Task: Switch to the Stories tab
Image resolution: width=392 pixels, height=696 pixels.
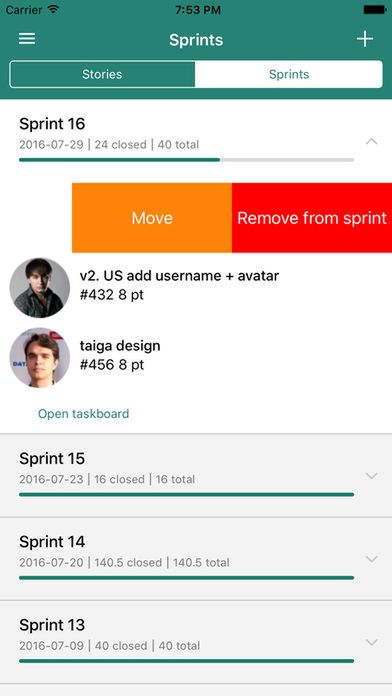Action: click(102, 74)
